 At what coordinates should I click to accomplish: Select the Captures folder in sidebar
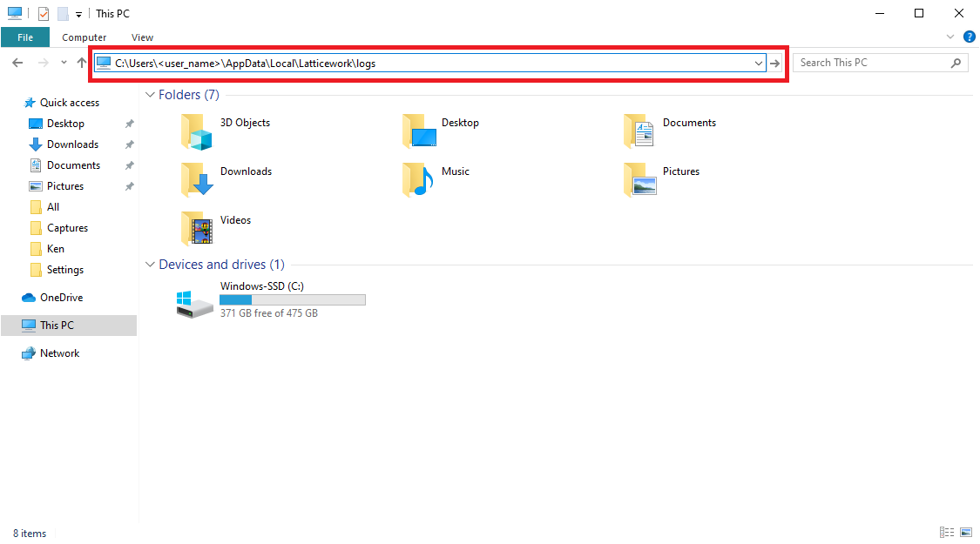[67, 228]
